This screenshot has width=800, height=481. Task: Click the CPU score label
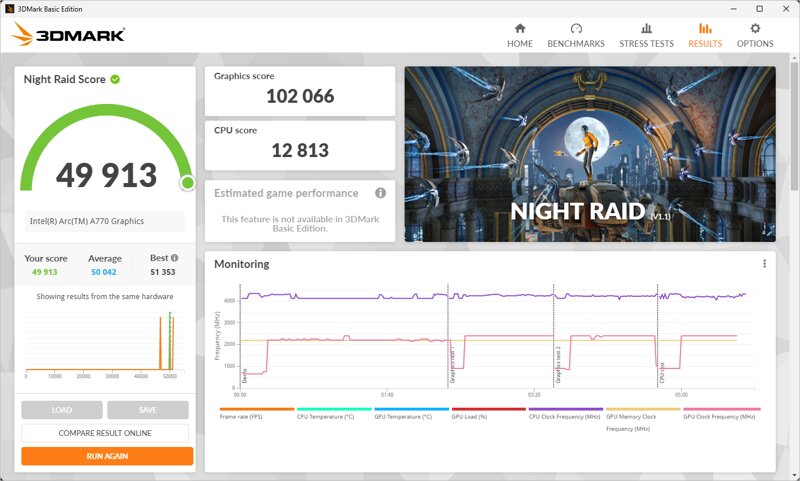tap(235, 130)
